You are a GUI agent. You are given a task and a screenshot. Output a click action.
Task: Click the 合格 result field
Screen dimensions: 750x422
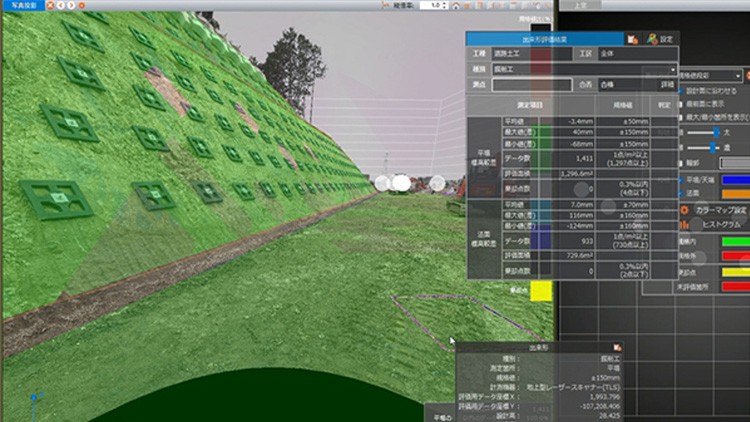(x=628, y=85)
